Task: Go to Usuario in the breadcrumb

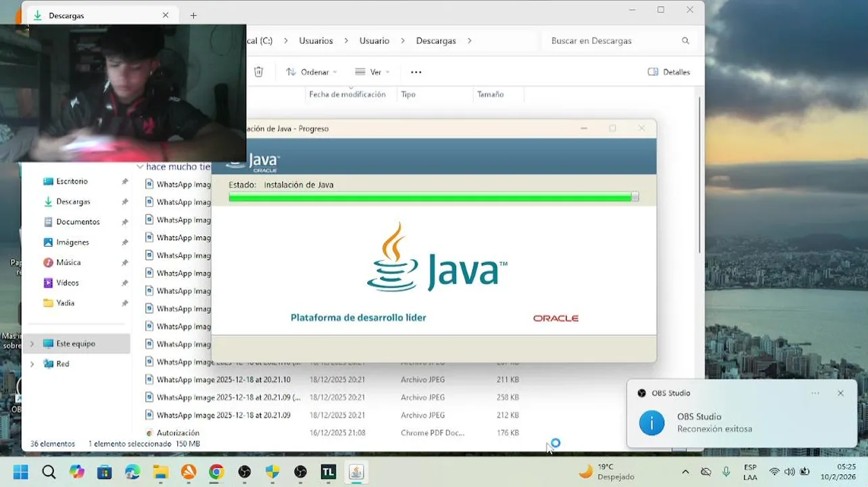Action: point(375,41)
